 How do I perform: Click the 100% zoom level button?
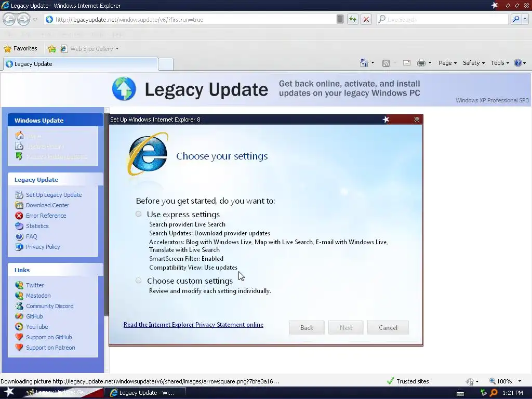tap(500, 381)
